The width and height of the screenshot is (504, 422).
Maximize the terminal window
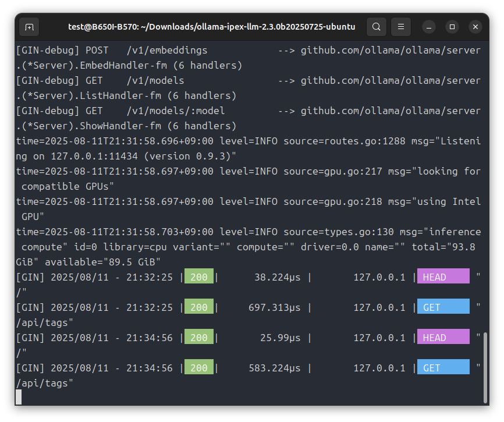click(x=452, y=27)
